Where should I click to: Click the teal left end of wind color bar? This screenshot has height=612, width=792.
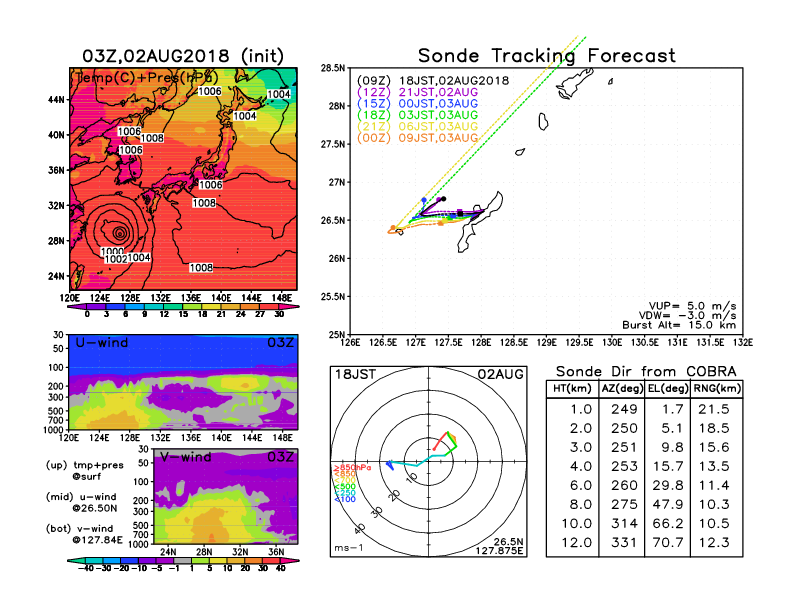pos(77,560)
